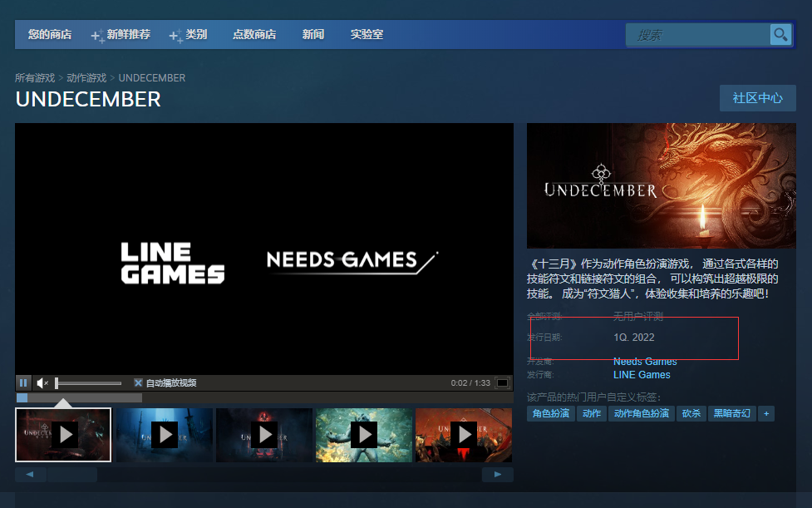The height and width of the screenshot is (508, 812).
Task: Open the 实验室 labs tab
Action: (x=367, y=35)
